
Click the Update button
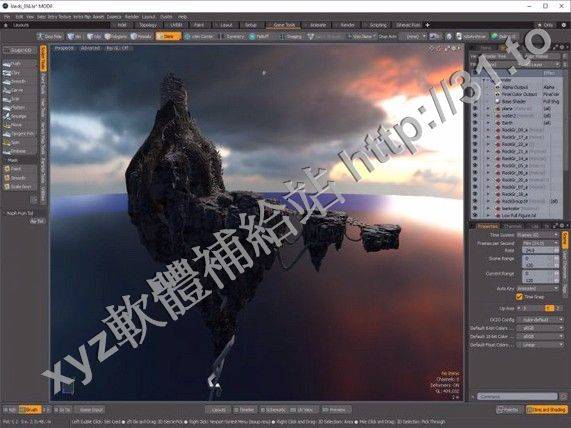pyautogui.click(x=218, y=410)
